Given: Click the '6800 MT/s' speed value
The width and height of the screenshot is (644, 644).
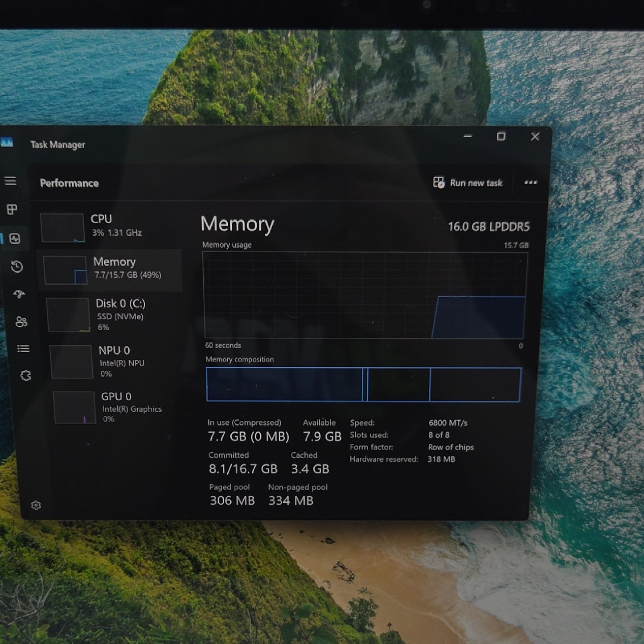Looking at the screenshot, I should [x=448, y=422].
